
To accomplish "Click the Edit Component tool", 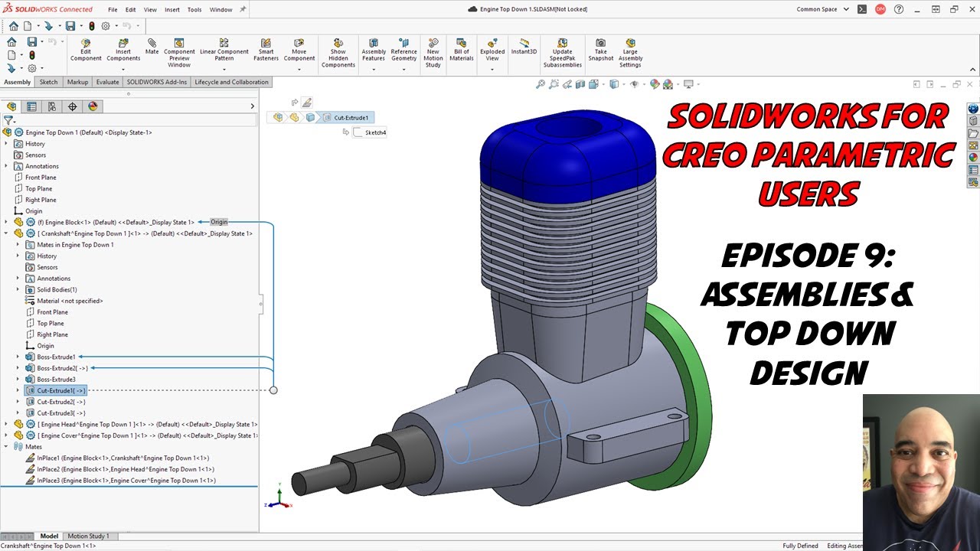I will pyautogui.click(x=86, y=50).
